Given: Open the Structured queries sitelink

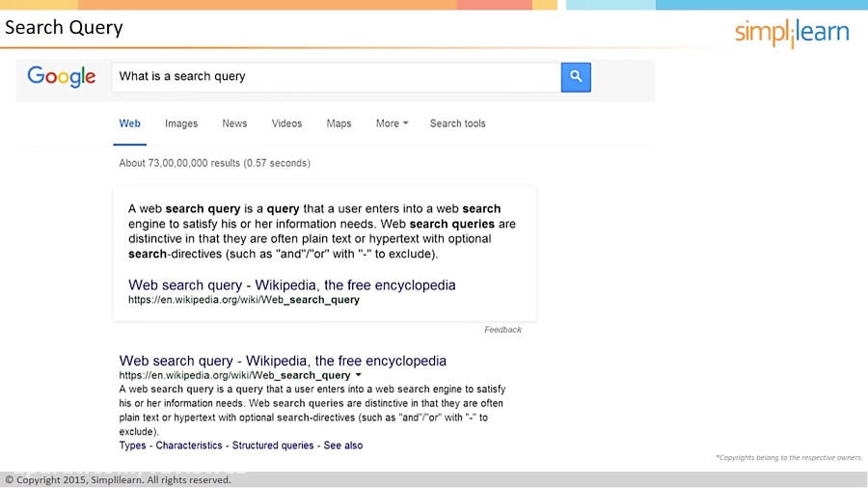Looking at the screenshot, I should coord(272,446).
